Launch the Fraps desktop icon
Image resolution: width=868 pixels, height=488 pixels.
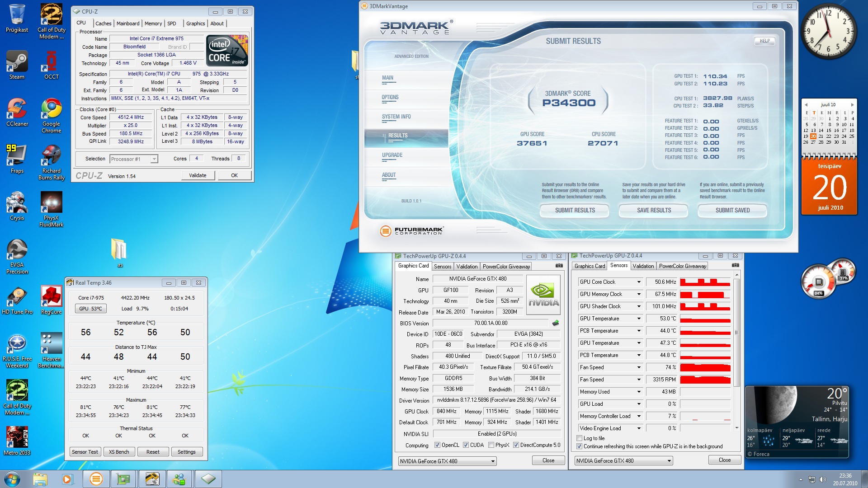(x=17, y=159)
